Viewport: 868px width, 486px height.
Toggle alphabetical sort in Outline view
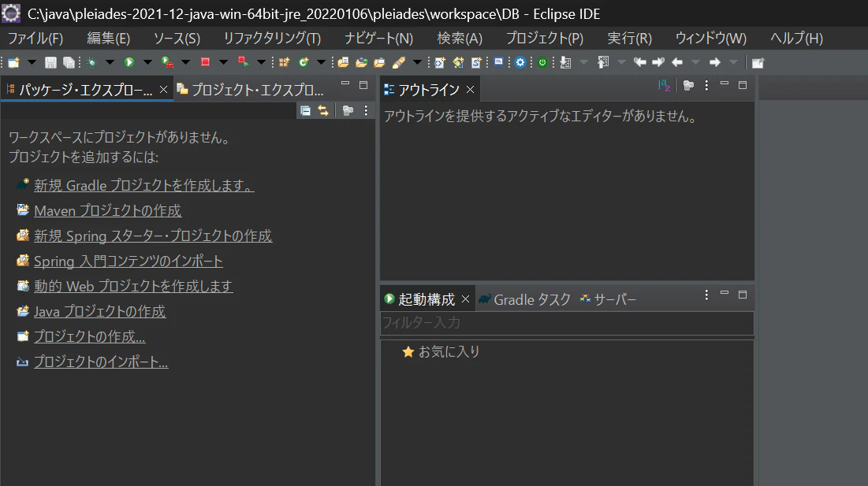pos(665,85)
